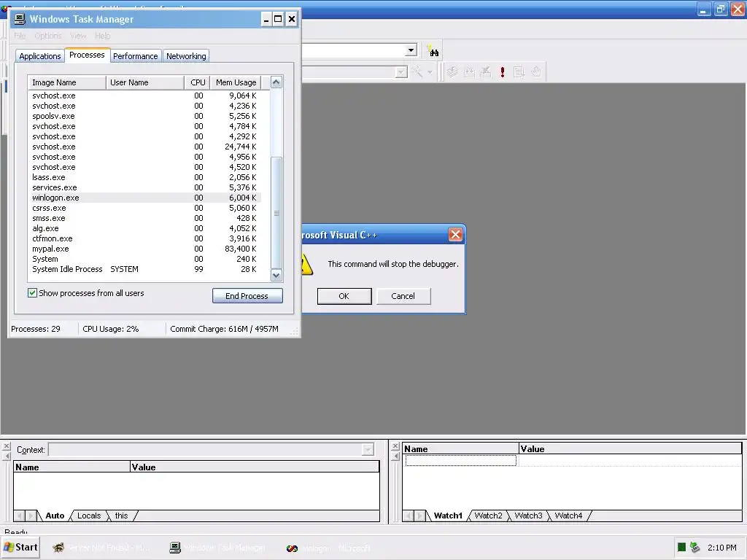Open dropdown arrow beside wizard wand
This screenshot has width=747, height=560.
tap(430, 72)
